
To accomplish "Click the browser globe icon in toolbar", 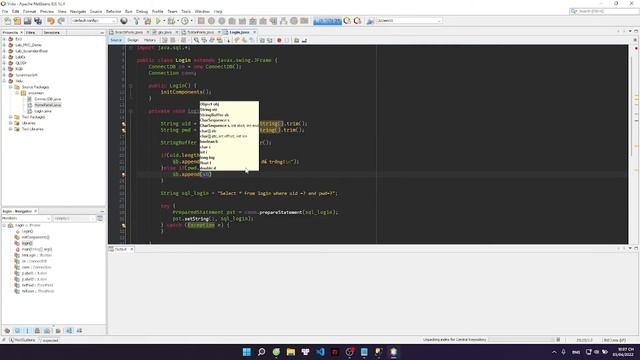I will click(x=124, y=21).
